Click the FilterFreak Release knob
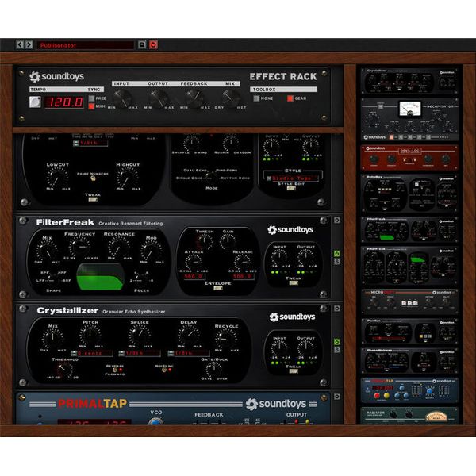 pyautogui.click(x=242, y=262)
